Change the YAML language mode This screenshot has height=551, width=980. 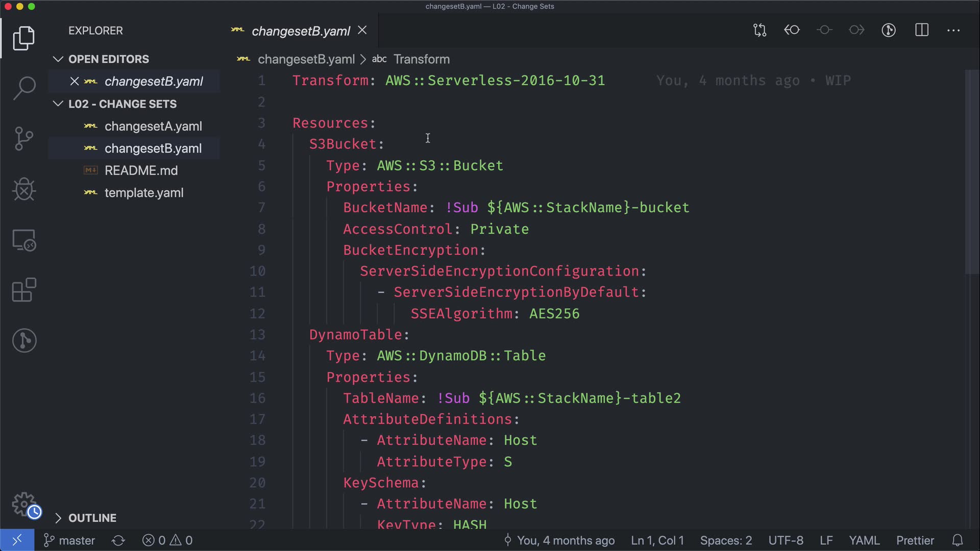(864, 540)
